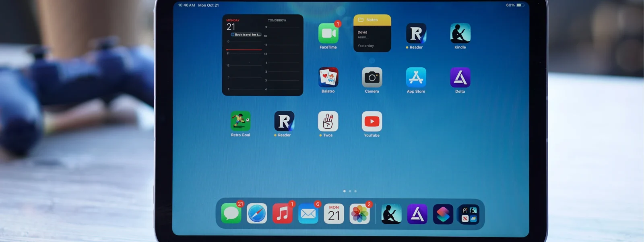Viewport: 644px width, 242px height.
Task: Launch Shortcuts from the dock
Action: [443, 214]
